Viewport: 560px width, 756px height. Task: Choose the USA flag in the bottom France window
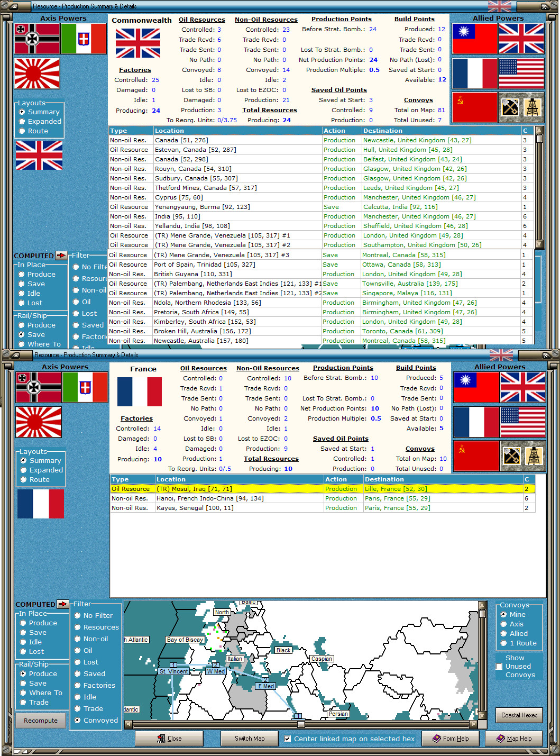tap(523, 422)
